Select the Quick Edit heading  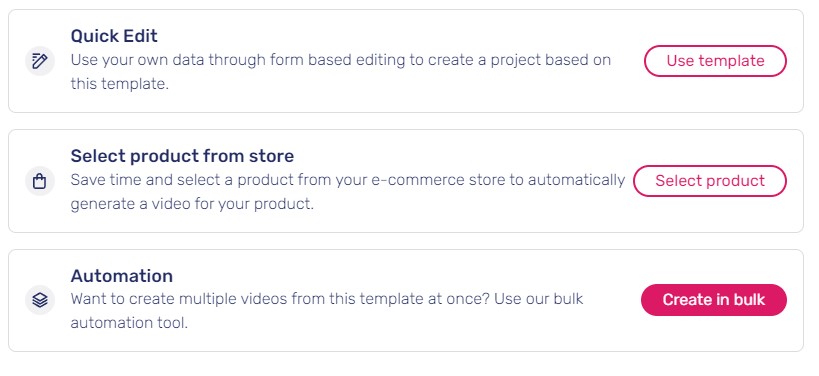pyautogui.click(x=114, y=36)
